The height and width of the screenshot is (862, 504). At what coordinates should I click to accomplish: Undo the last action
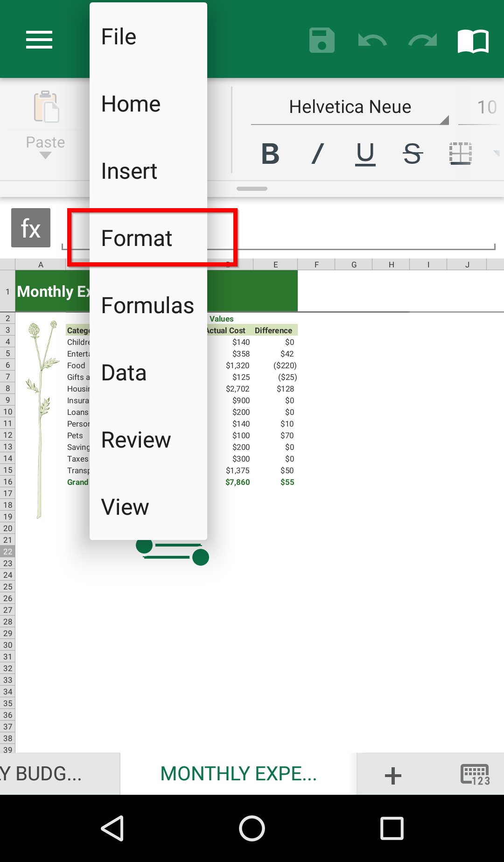372,41
